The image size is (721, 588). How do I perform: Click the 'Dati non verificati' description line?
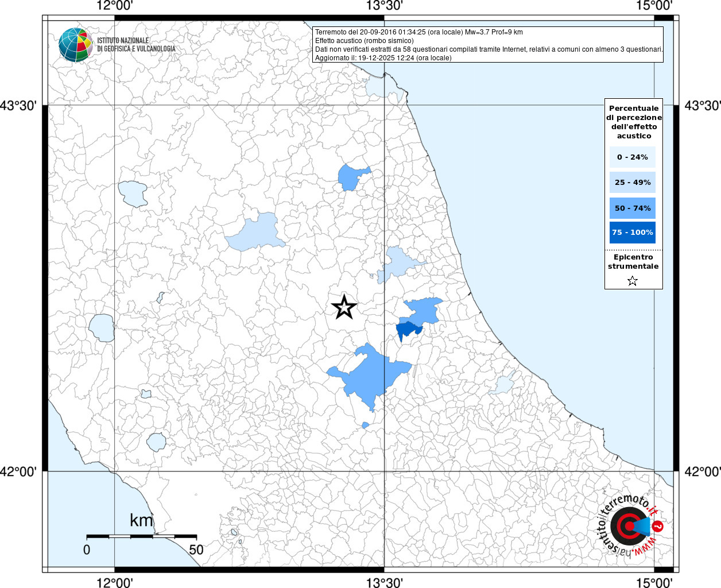(x=489, y=49)
